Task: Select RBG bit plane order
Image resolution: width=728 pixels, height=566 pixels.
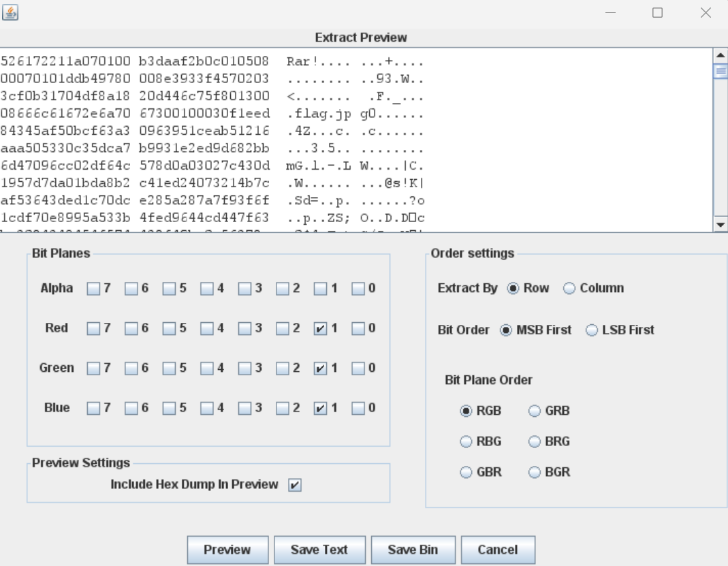Action: (466, 441)
